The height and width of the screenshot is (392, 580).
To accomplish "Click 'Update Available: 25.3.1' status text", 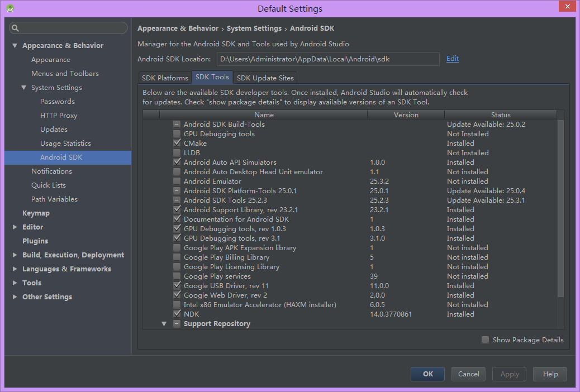I will 486,200.
